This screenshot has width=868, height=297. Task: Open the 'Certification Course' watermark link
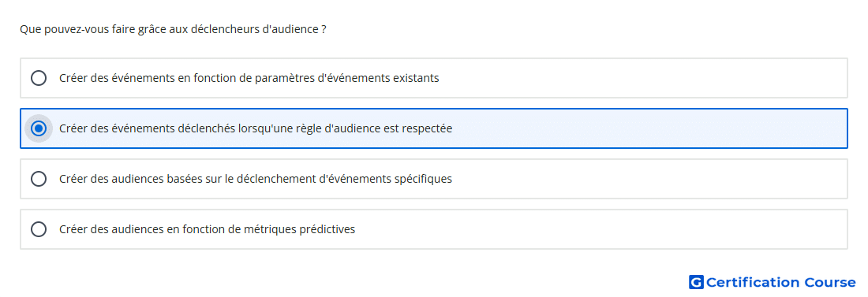(x=773, y=283)
